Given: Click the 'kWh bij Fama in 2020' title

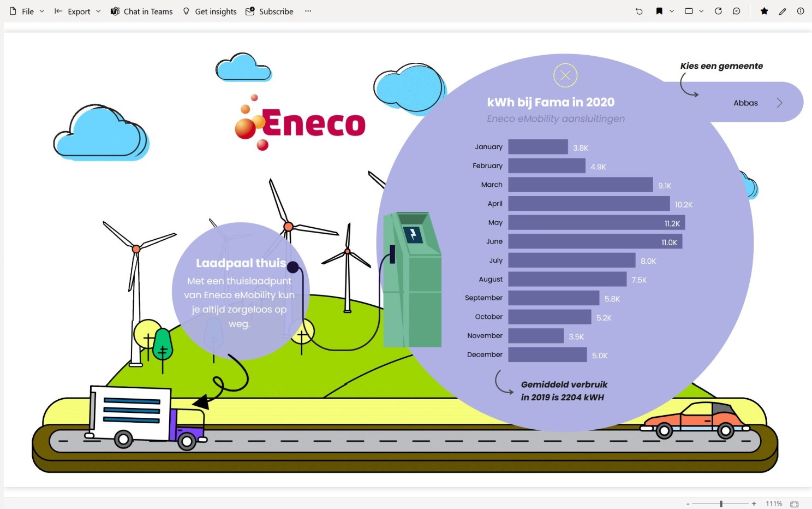Looking at the screenshot, I should coord(551,102).
